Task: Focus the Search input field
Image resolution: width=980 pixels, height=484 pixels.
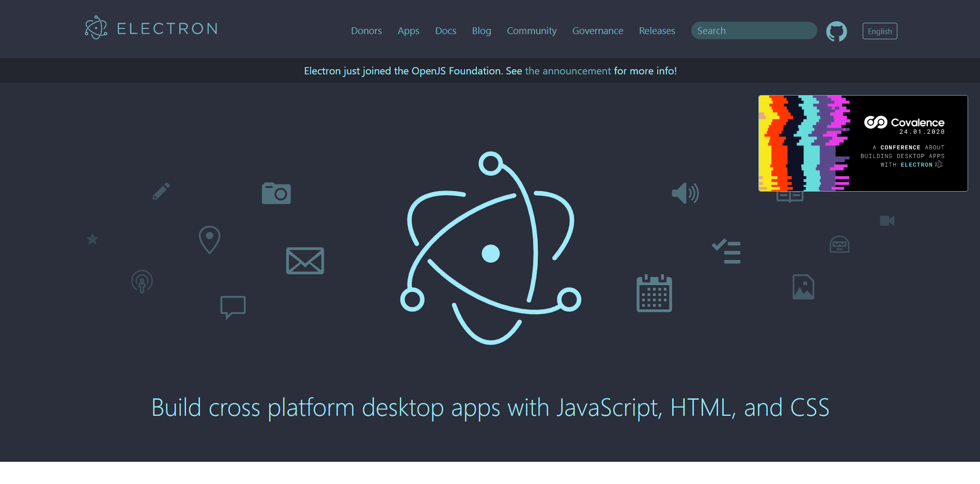Action: [x=753, y=31]
